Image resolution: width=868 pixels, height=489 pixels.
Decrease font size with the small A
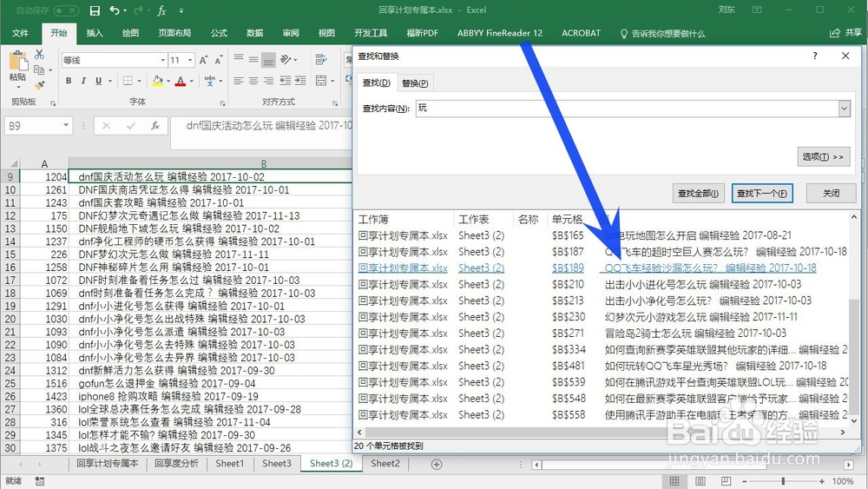[218, 60]
